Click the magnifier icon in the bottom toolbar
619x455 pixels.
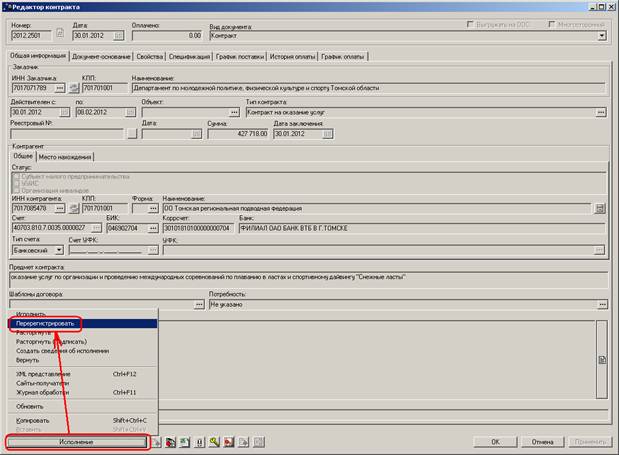click(229, 441)
